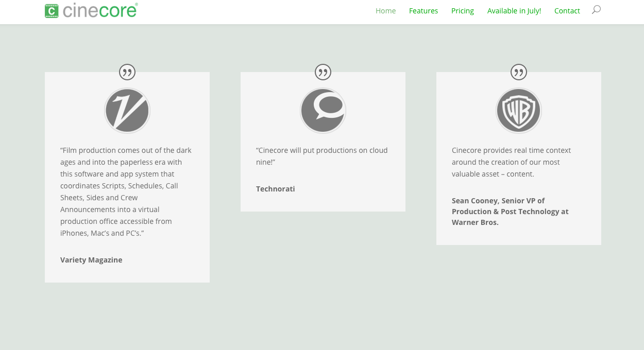Click the "cloud nine" quote text
Viewport: 644px width, 350px height.
tap(322, 156)
